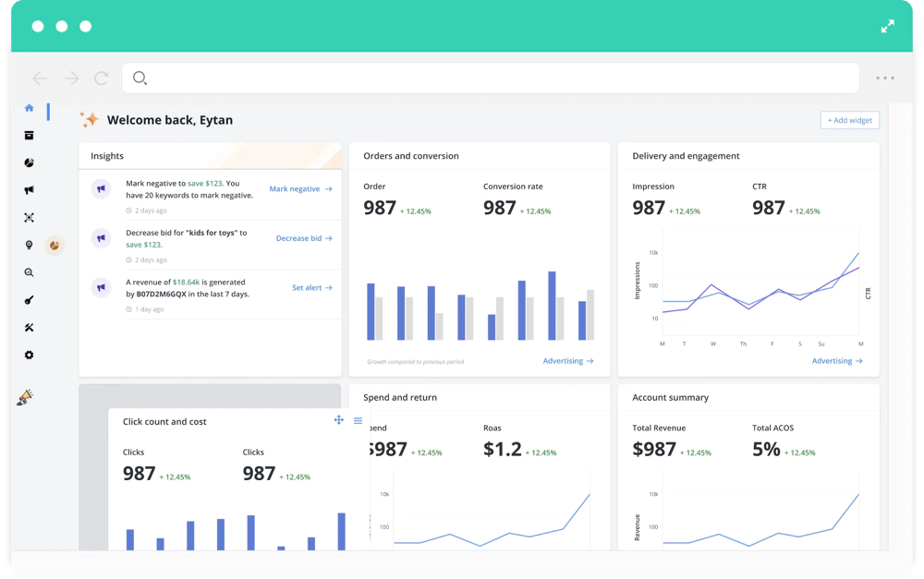Open Advertising link under Delivery and engagement
The width and height of the screenshot is (924, 579).
coord(837,361)
